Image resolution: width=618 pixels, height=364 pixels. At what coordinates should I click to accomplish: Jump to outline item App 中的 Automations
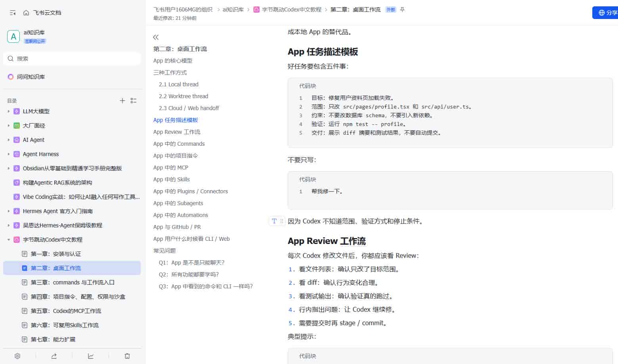click(181, 215)
